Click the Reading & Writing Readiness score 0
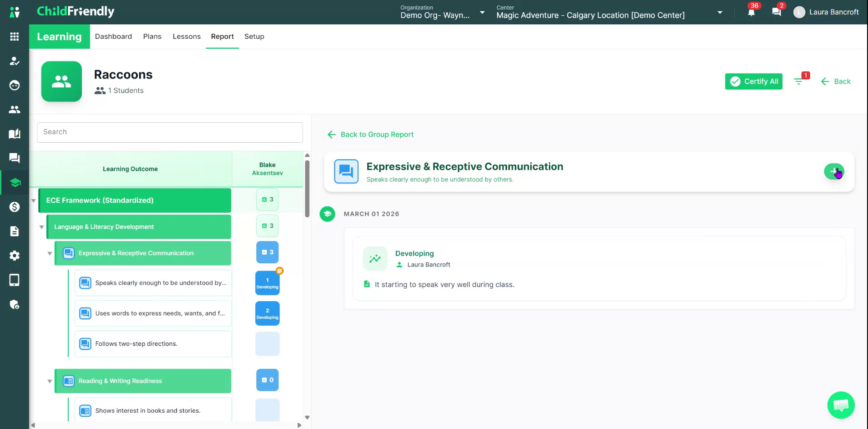868x429 pixels. click(268, 380)
